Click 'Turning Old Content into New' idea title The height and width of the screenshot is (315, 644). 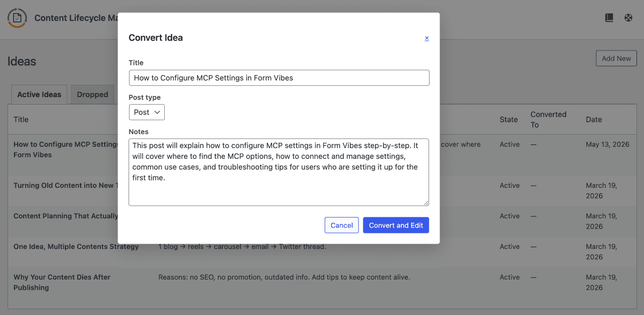coord(65,186)
